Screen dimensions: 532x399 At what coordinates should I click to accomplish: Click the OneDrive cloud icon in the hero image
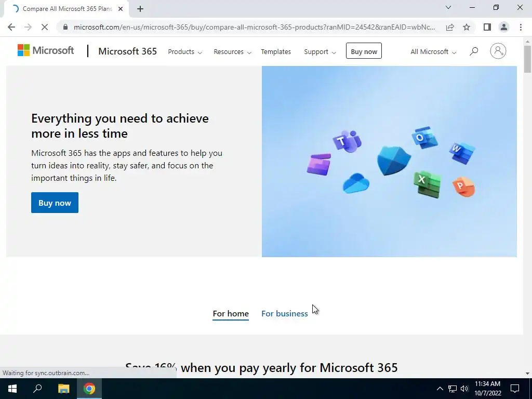click(356, 183)
